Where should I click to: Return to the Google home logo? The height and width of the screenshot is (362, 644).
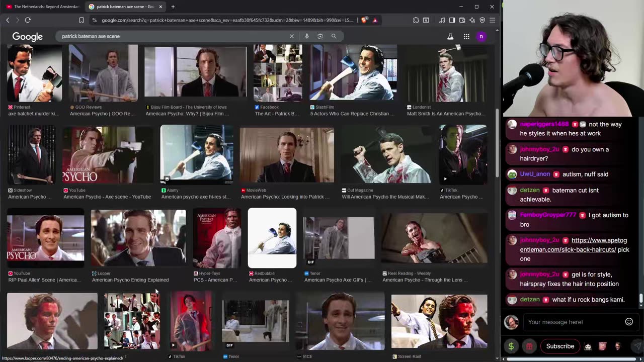click(28, 37)
